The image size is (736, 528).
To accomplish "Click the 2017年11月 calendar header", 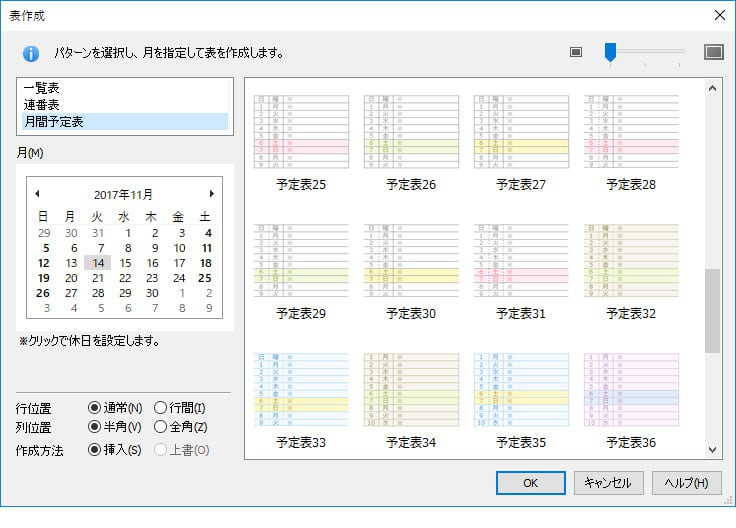I will (123, 194).
